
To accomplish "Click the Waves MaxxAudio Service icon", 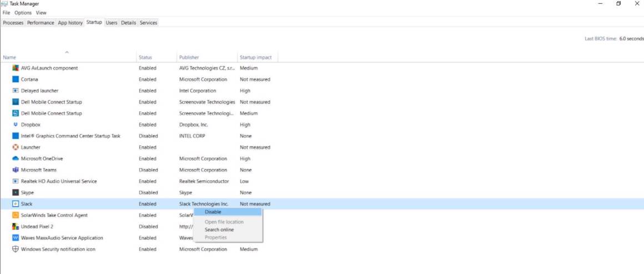I will 16,238.
